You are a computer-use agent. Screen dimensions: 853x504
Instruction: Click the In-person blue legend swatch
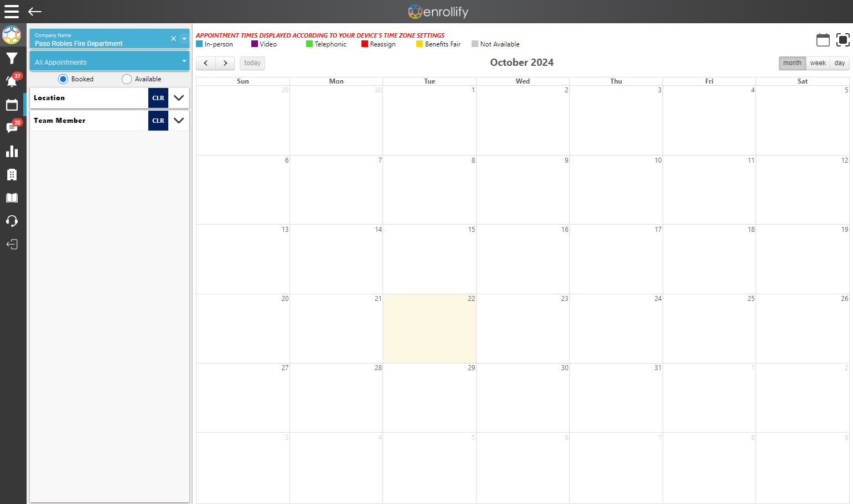click(199, 44)
